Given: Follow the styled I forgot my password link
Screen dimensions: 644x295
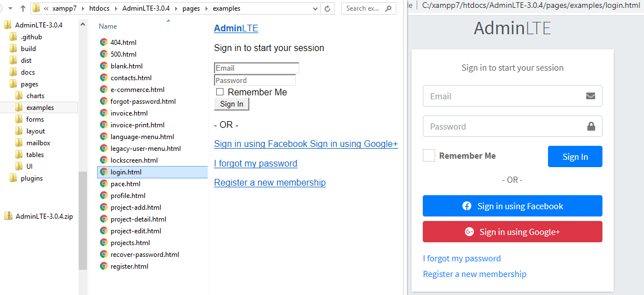Looking at the screenshot, I should [462, 259].
